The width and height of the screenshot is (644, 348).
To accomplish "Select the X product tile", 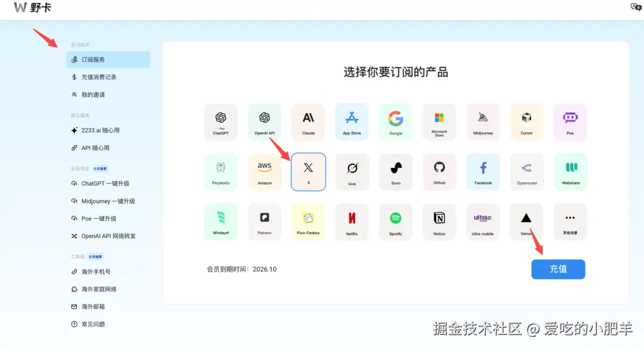I will coord(308,172).
